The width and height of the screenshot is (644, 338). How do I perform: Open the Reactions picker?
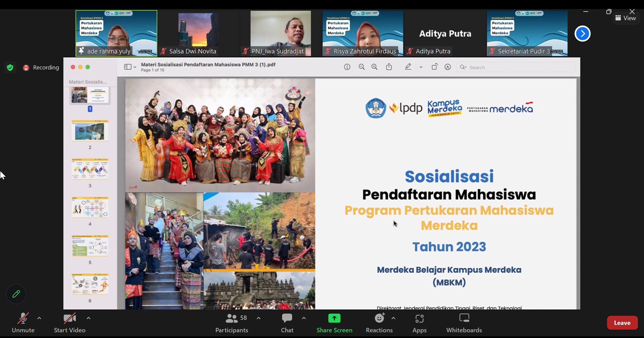point(379,323)
